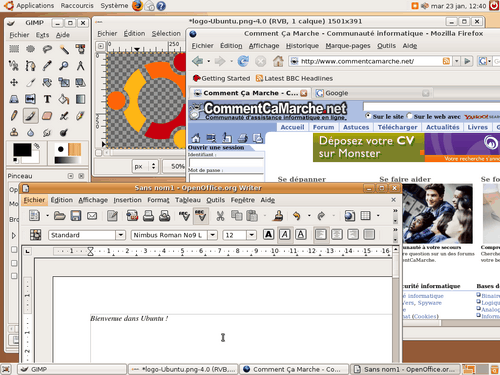Select the Paintbrush tool in GIMP
Image resolution: width=500 pixels, height=375 pixels.
pos(30,116)
